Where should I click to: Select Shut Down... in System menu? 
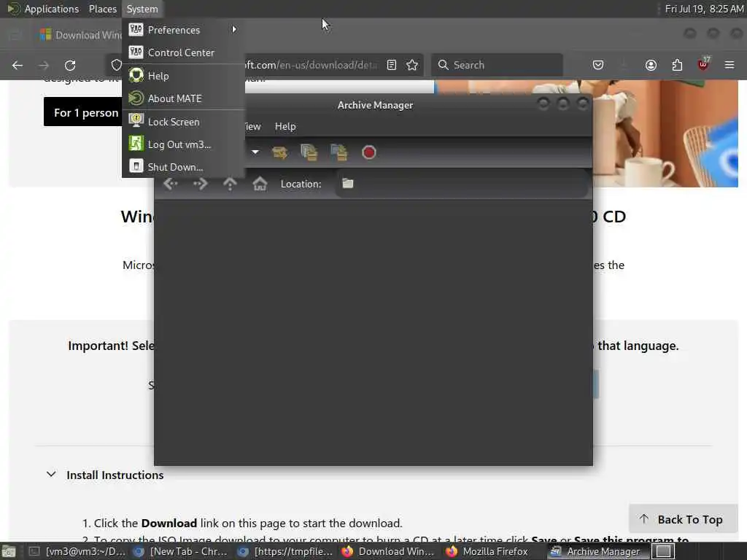tap(183, 167)
